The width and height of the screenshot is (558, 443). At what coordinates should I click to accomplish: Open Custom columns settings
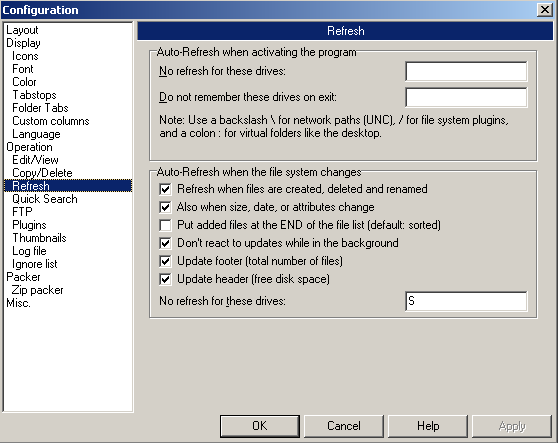pos(51,121)
